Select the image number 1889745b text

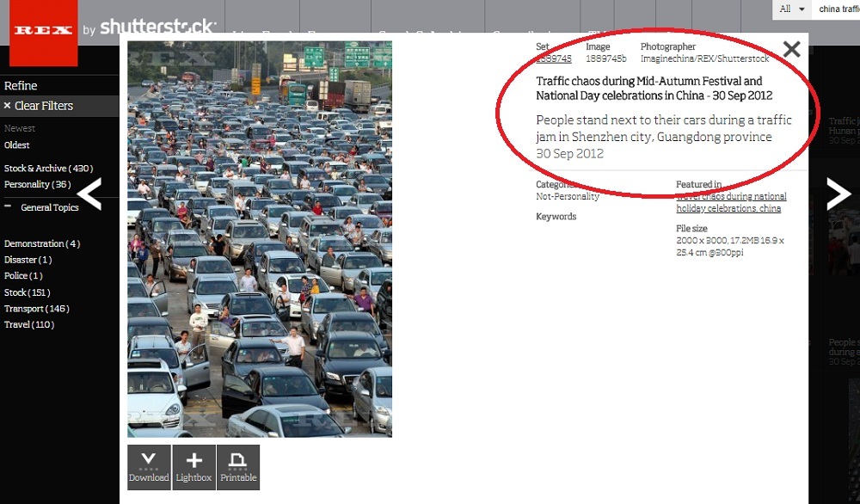pyautogui.click(x=605, y=58)
